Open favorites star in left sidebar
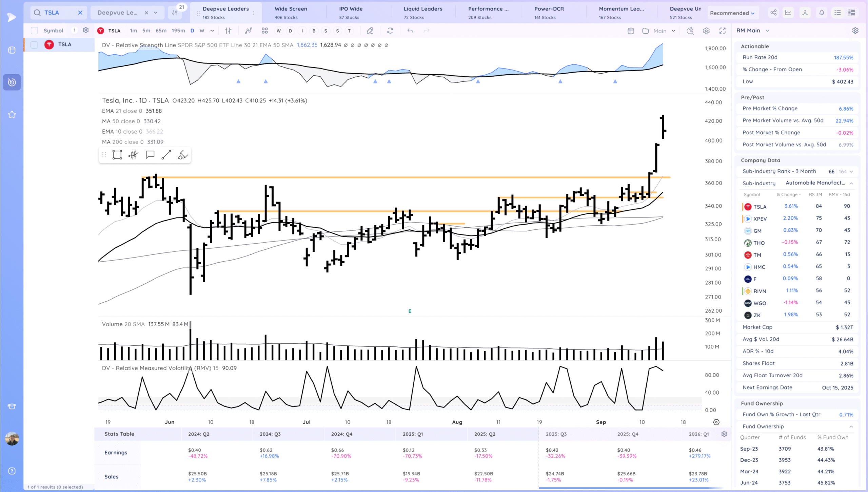 [12, 114]
